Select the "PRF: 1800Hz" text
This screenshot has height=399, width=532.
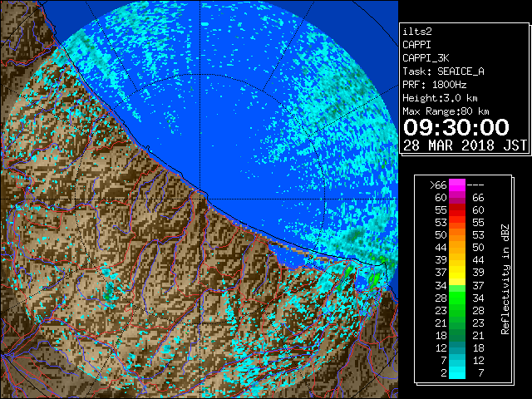click(x=434, y=85)
